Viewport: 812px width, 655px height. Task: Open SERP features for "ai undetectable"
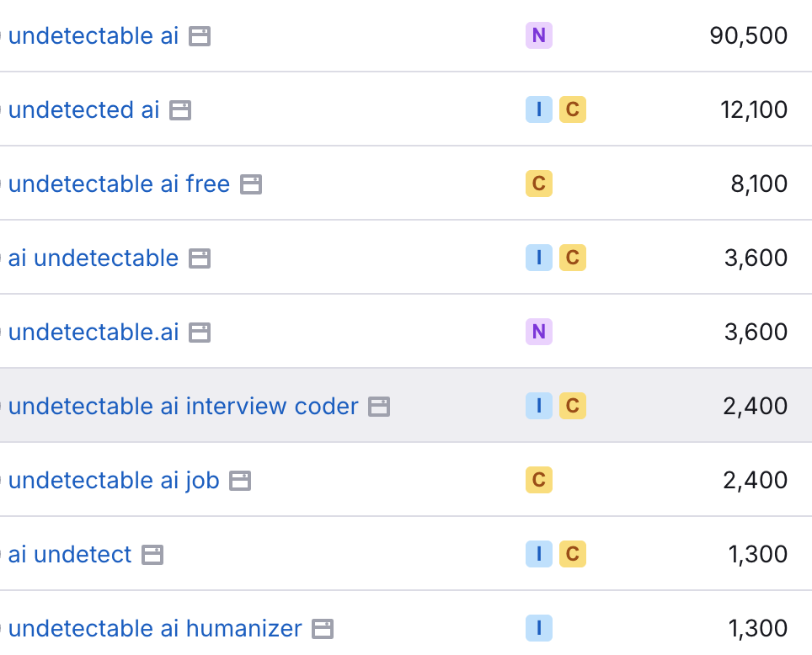pyautogui.click(x=199, y=258)
